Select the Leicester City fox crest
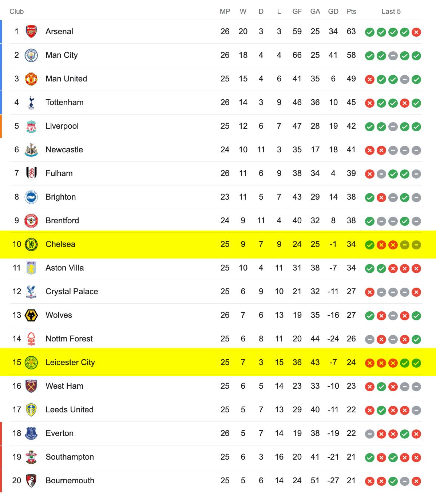Image resolution: width=436 pixels, height=504 pixels. click(31, 363)
